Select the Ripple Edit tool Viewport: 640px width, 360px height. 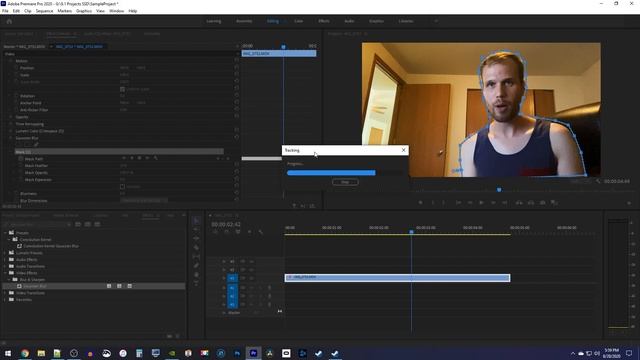click(x=196, y=238)
